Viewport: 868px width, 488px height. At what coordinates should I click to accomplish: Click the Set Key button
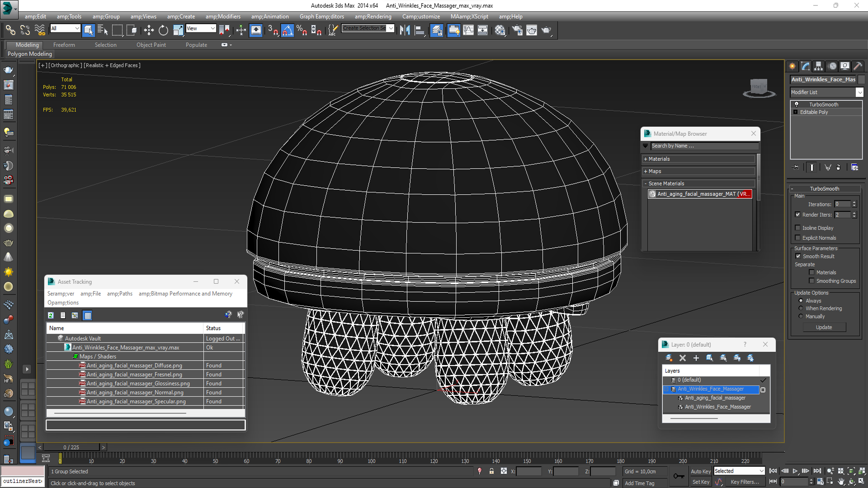(701, 482)
